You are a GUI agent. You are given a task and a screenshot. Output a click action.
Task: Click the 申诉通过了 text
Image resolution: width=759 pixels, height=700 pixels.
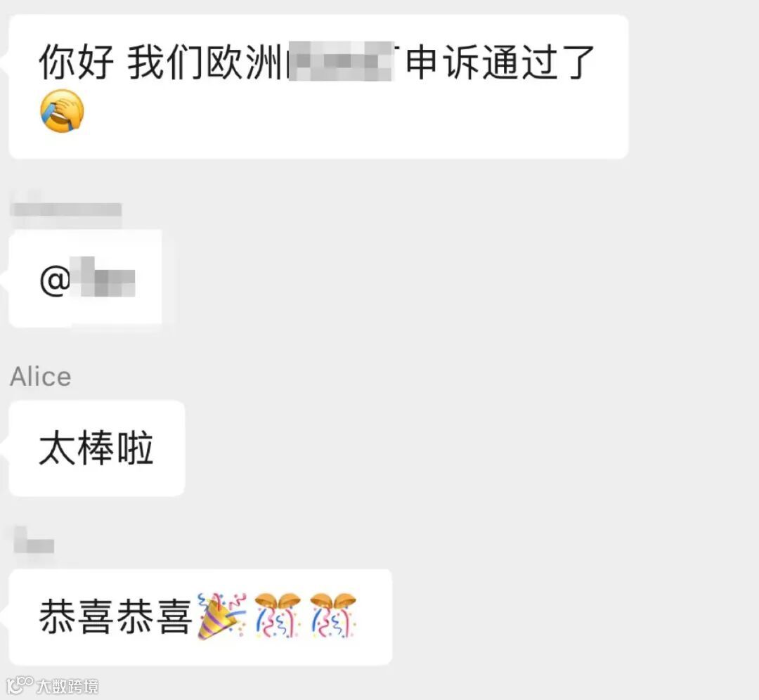pyautogui.click(x=500, y=61)
